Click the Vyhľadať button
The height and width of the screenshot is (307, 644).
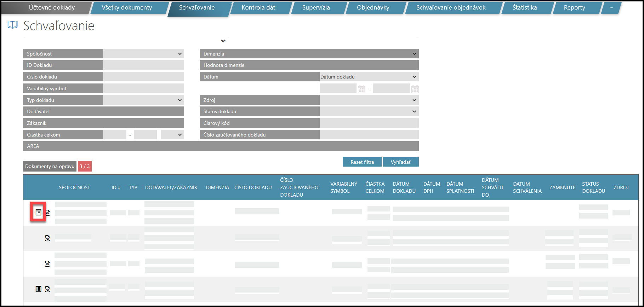pos(401,162)
